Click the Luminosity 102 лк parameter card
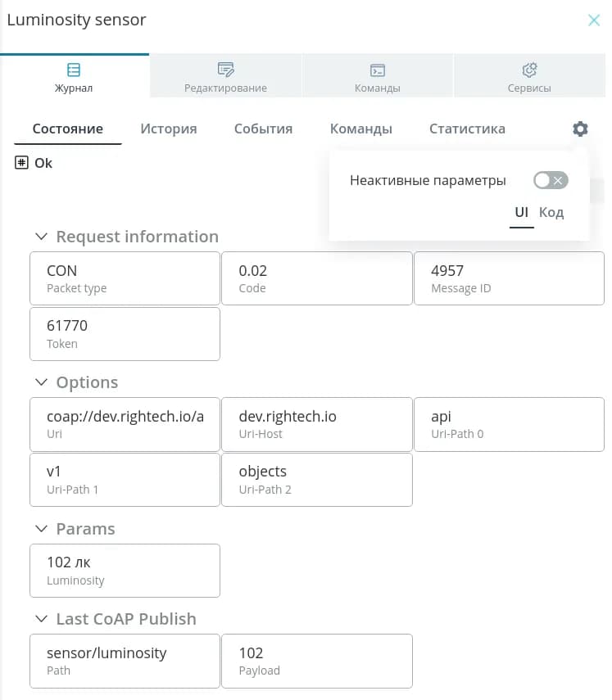This screenshot has width=612, height=700. tap(125, 570)
